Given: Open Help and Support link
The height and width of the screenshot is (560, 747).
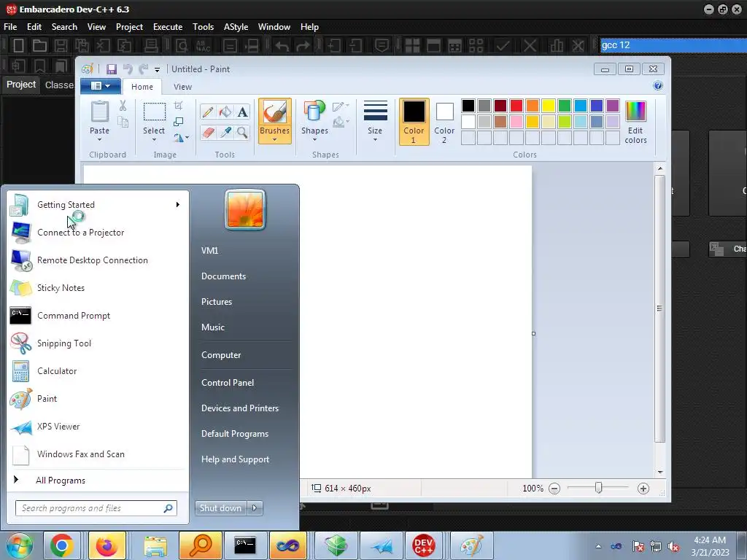Looking at the screenshot, I should click(235, 459).
